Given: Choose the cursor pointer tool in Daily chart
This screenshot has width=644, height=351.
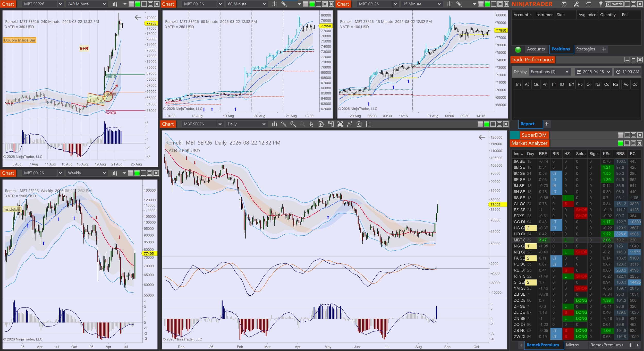Looking at the screenshot, I should (x=312, y=124).
